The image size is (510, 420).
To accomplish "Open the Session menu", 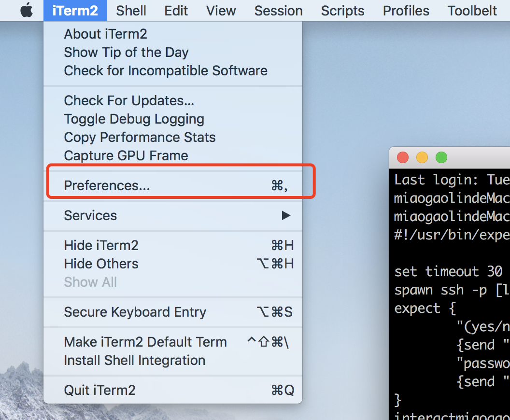I will [278, 11].
